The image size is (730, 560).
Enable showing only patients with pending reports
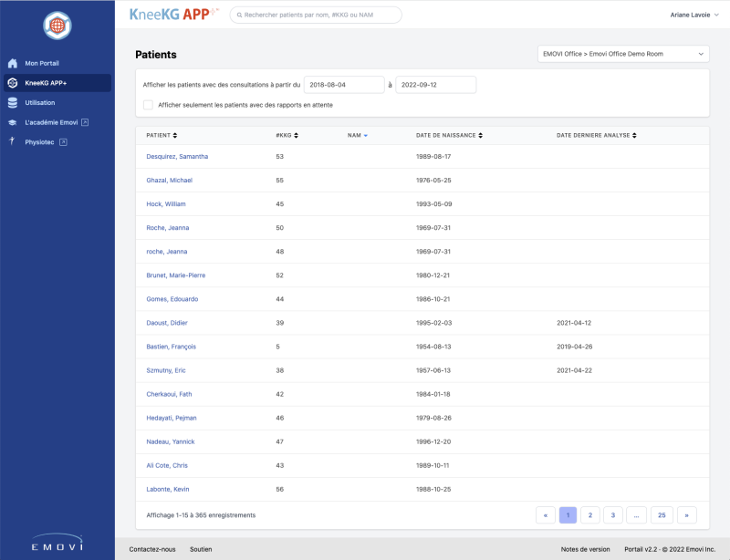[x=148, y=105]
